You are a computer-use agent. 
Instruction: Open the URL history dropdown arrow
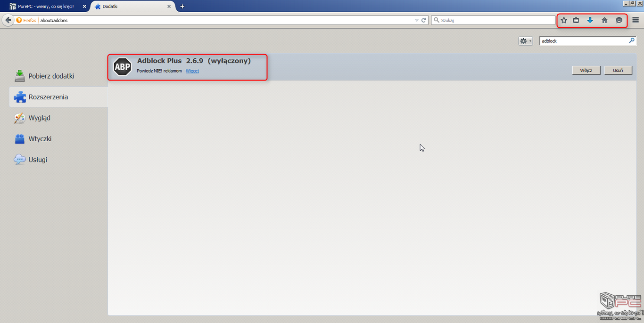(416, 20)
